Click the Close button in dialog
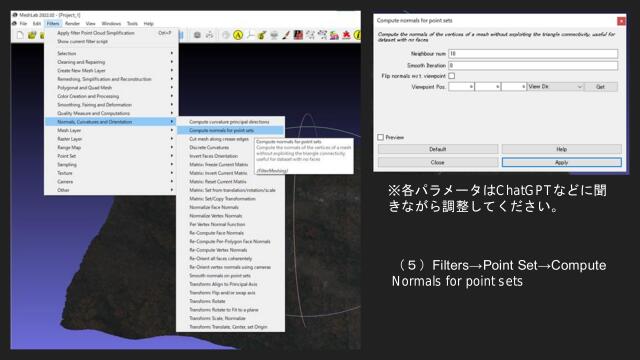This screenshot has height=360, width=640. pos(438,162)
